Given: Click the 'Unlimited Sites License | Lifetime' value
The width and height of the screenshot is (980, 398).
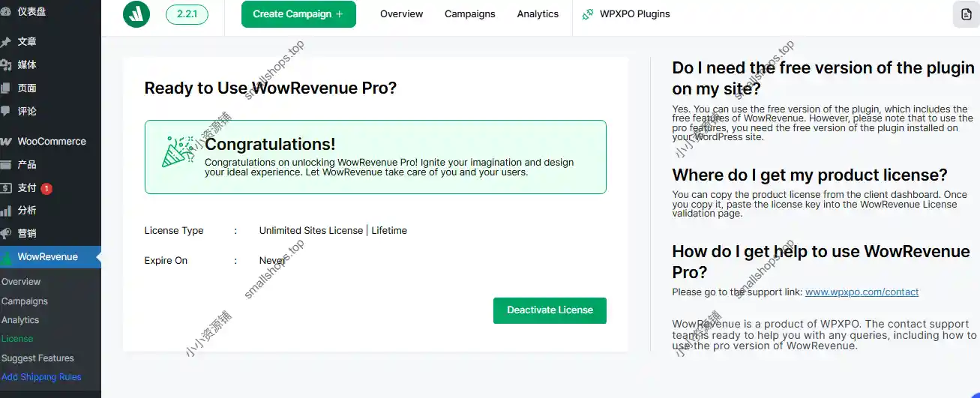Looking at the screenshot, I should (333, 231).
